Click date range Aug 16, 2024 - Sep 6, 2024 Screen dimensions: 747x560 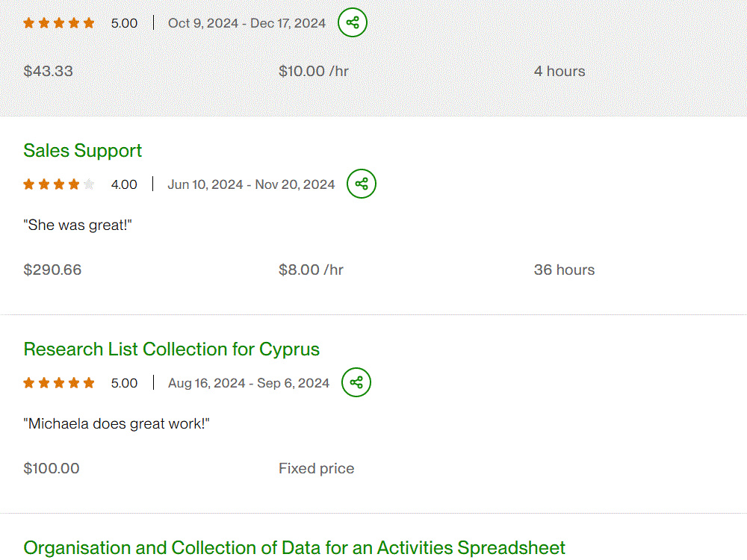249,383
